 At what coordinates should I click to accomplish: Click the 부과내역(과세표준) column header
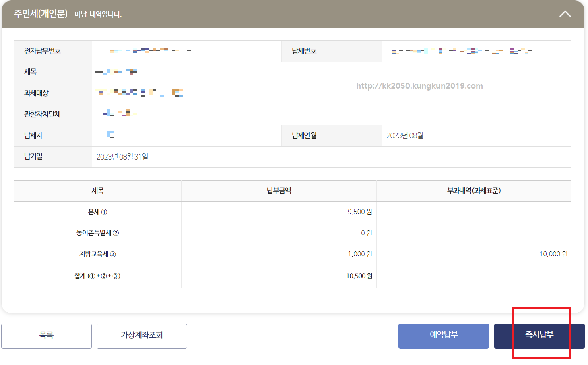474,191
